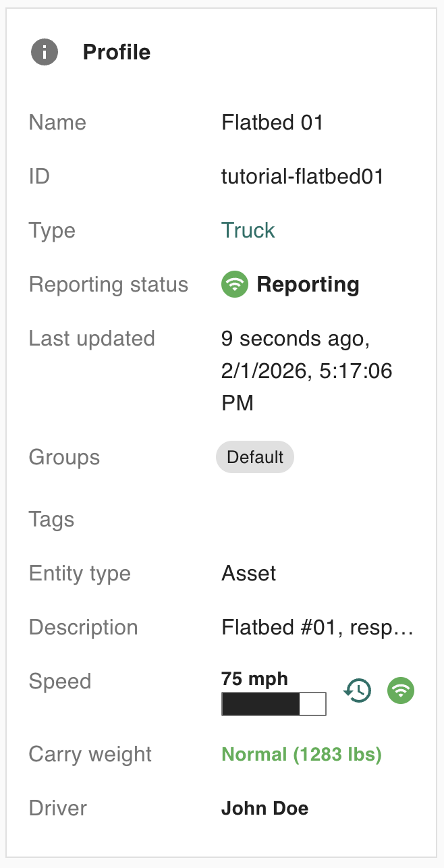Screen dimensions: 444x868
Task: Open the speed history clock icon
Action: [358, 690]
